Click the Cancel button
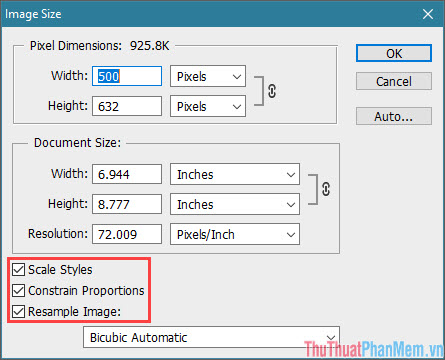Image resolution: width=445 pixels, height=360 pixels. 394,81
